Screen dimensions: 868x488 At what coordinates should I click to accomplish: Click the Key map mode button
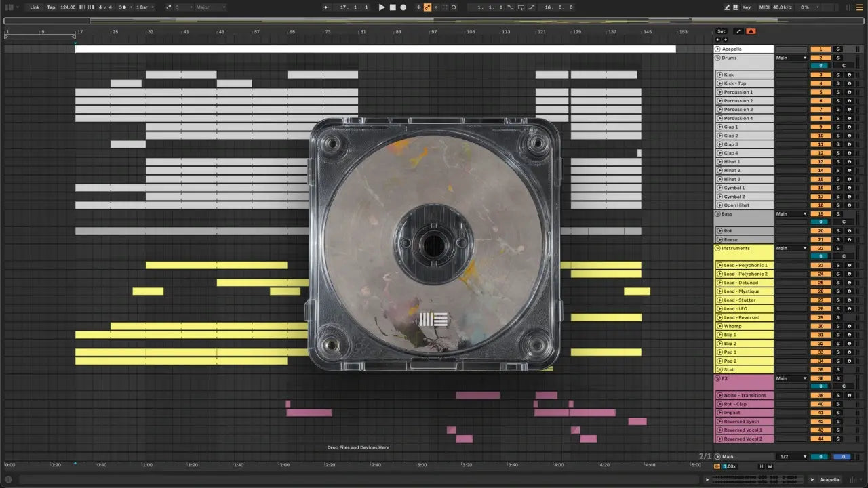746,7
